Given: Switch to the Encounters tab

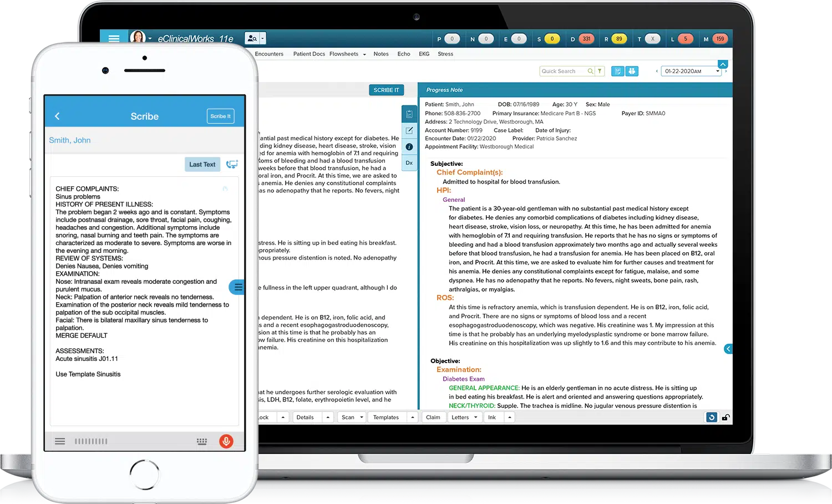Looking at the screenshot, I should pos(269,54).
